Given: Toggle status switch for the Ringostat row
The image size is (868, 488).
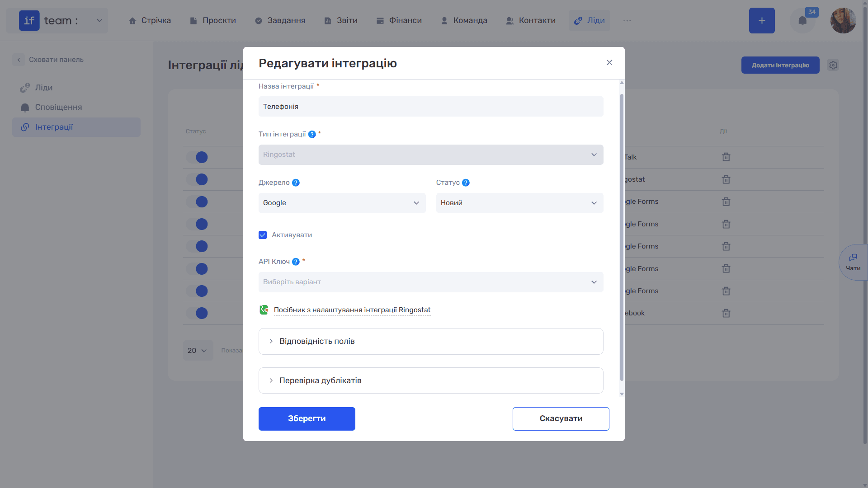Looking at the screenshot, I should point(197,179).
